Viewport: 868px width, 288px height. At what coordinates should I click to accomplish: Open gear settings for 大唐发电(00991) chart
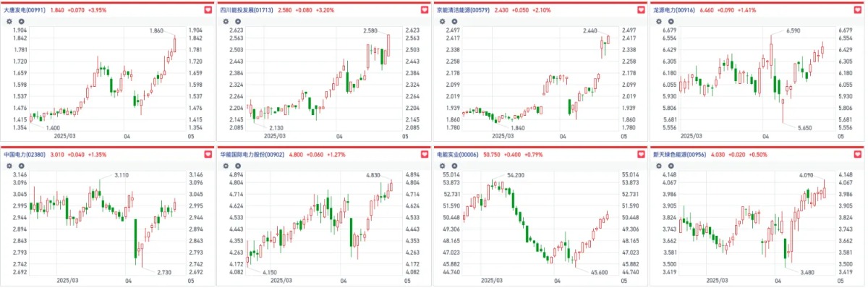[9, 22]
